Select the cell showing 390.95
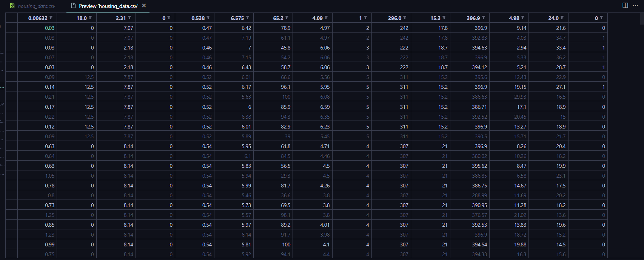The width and height of the screenshot is (644, 260). 470,205
